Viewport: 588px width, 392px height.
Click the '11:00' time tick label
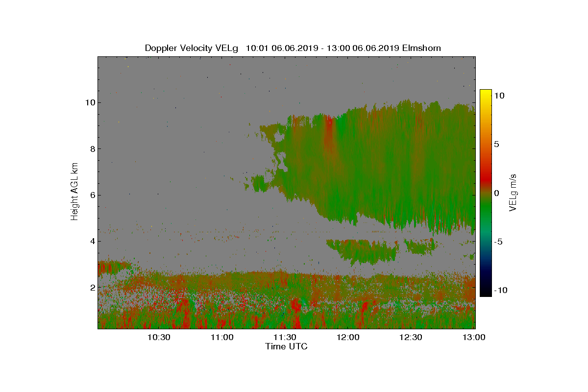(221, 337)
